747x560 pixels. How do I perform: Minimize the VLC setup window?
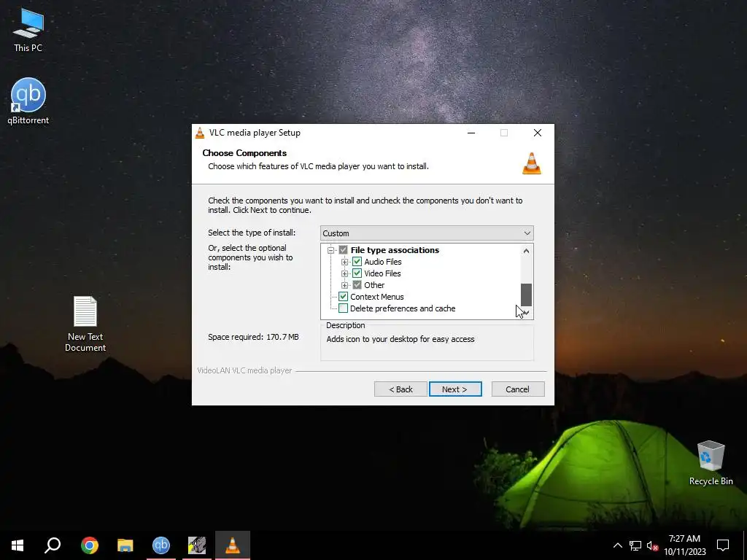pos(471,133)
